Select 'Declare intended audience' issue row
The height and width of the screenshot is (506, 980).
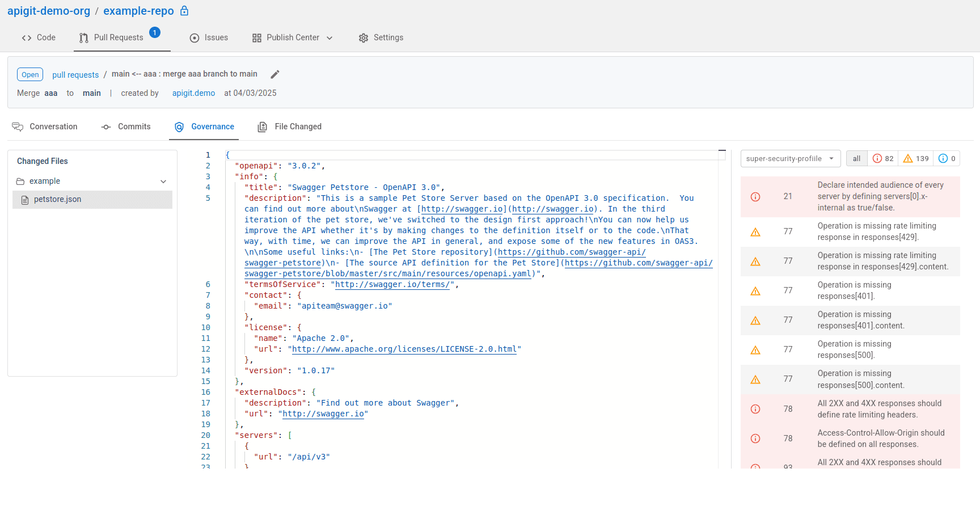click(x=850, y=196)
